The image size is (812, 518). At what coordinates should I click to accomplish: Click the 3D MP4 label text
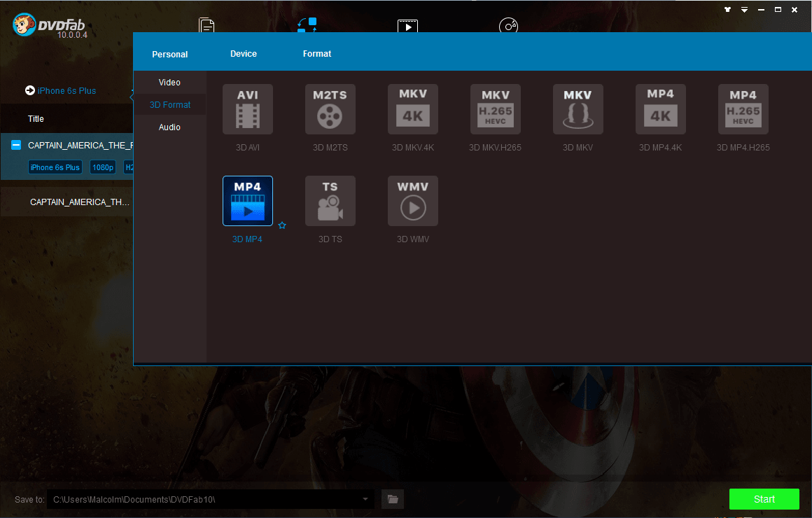pos(247,239)
